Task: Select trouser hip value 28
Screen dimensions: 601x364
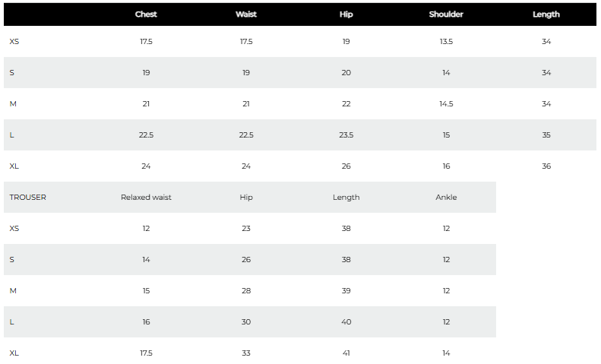Action: click(246, 291)
